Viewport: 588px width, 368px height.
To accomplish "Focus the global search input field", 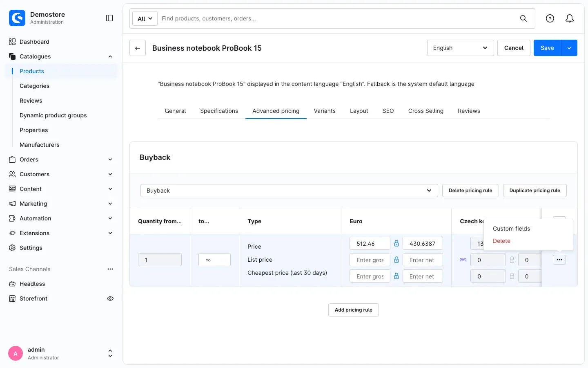I will pyautogui.click(x=337, y=18).
